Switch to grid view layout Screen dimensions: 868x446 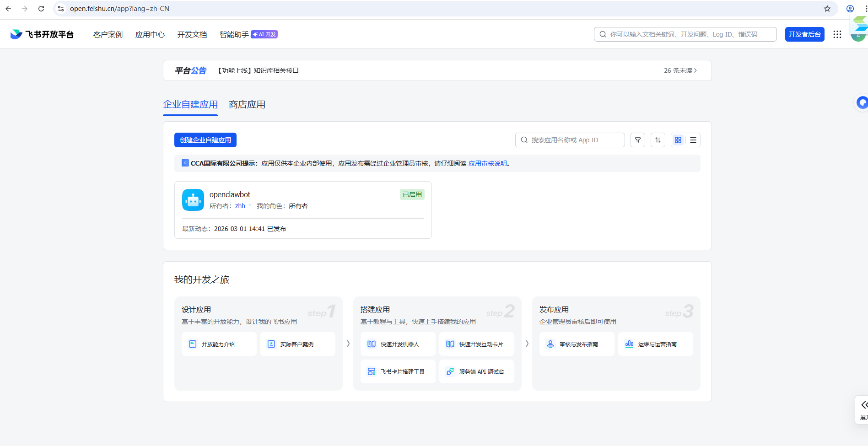click(x=678, y=140)
